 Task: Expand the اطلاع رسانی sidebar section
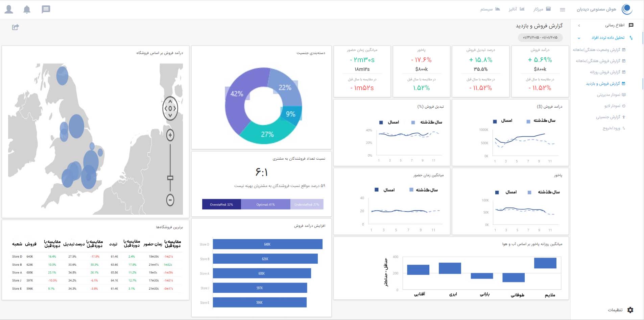[x=615, y=25]
